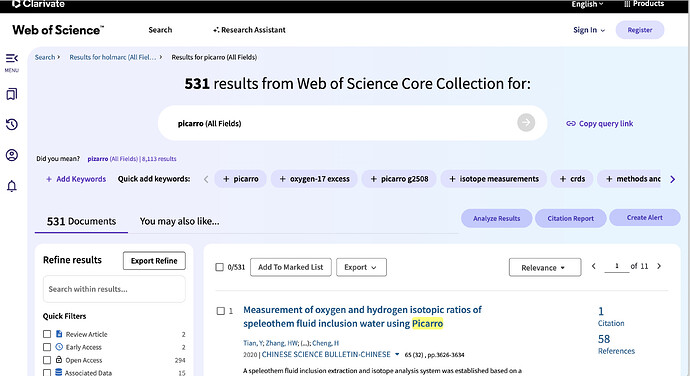The height and width of the screenshot is (376, 690).
Task: Open the user profile icon in sidebar
Action: [11, 155]
